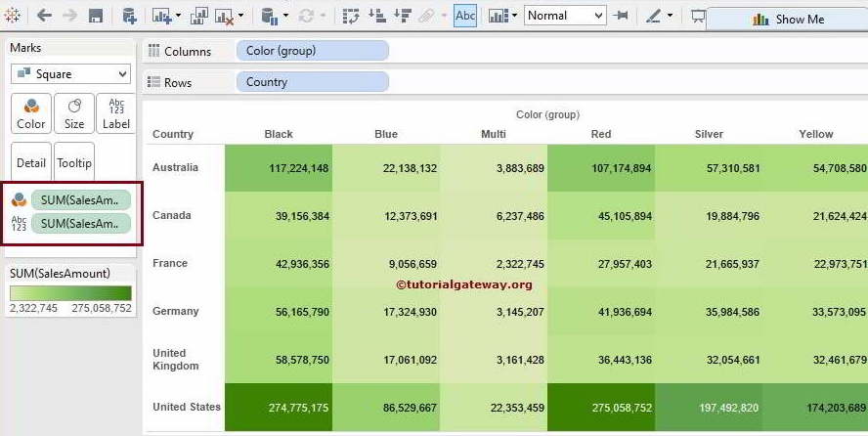
Task: Click the Yellow column header
Action: tap(816, 134)
